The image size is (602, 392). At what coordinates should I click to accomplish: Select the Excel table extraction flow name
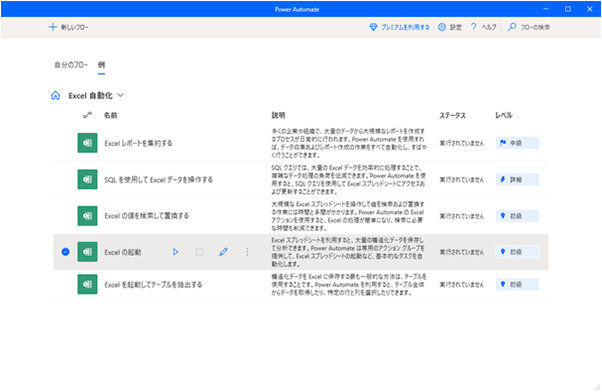[153, 284]
